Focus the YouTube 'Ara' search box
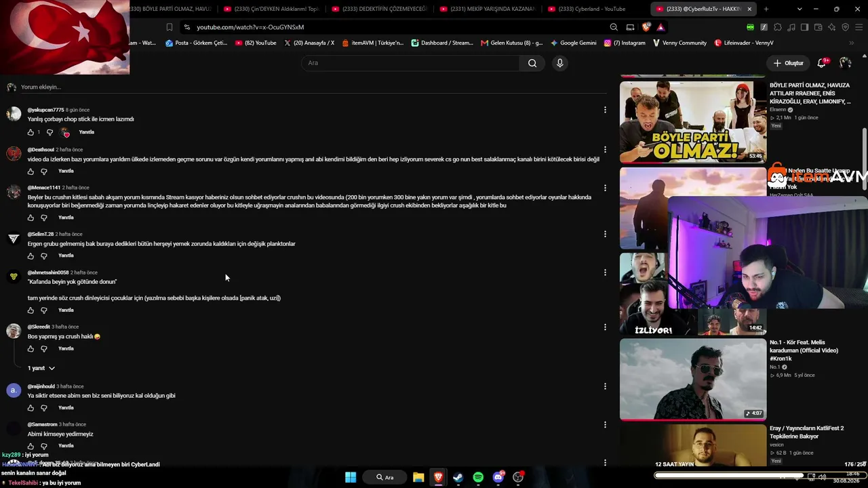 pos(410,63)
